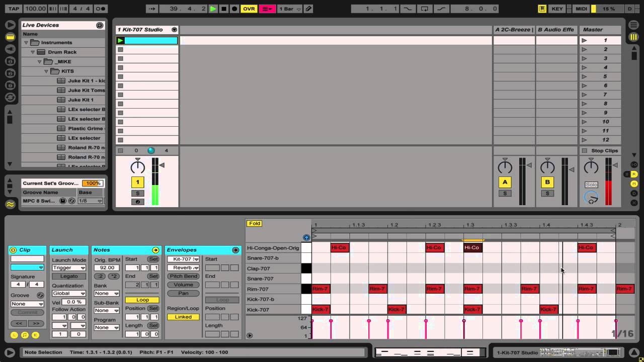Open Live Devices browser icon in sidebar

coord(10,37)
